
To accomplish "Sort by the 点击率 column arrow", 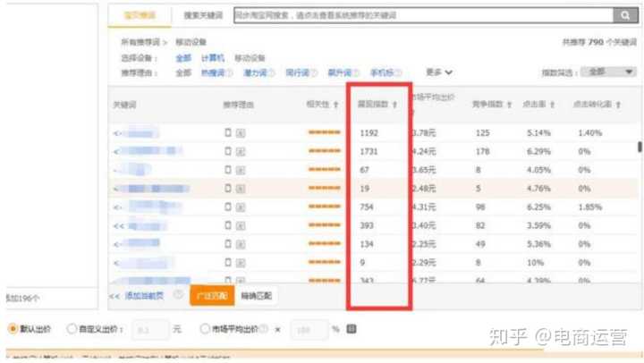I will click(x=555, y=105).
